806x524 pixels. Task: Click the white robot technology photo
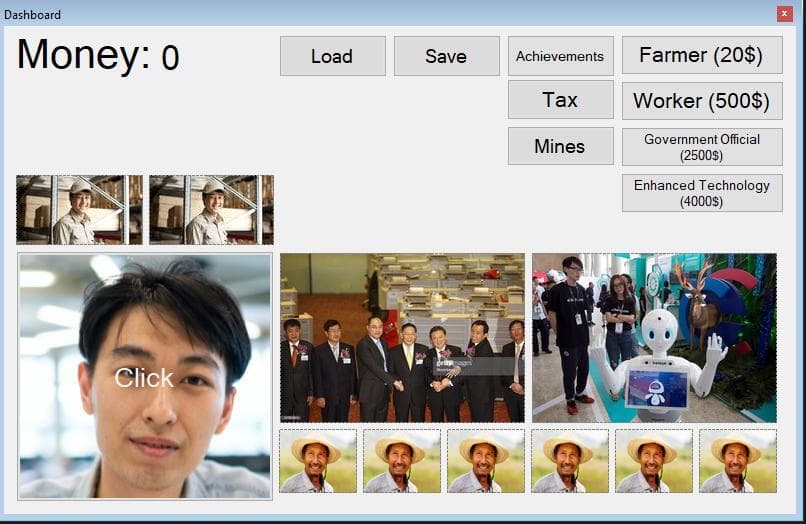654,338
